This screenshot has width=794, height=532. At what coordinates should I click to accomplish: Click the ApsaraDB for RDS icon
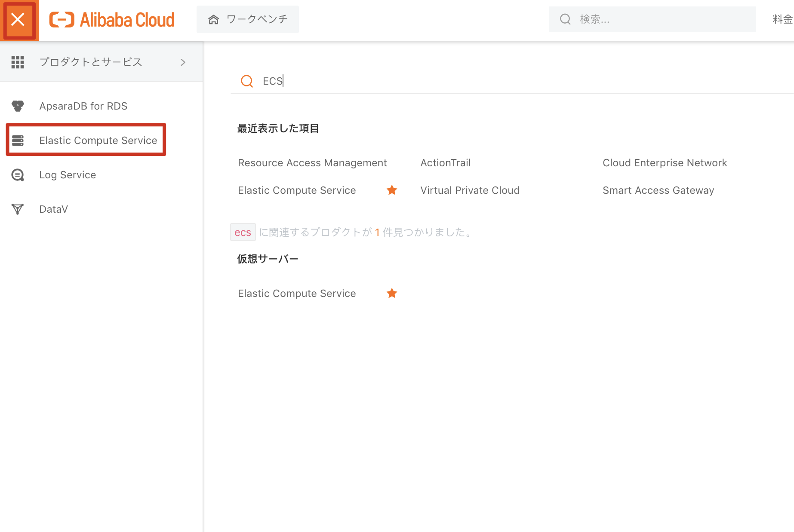point(18,106)
